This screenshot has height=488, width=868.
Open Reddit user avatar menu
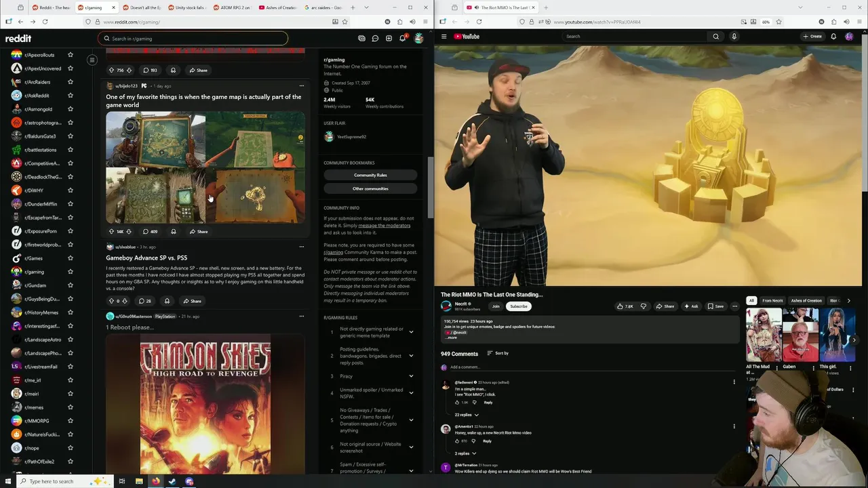(418, 39)
